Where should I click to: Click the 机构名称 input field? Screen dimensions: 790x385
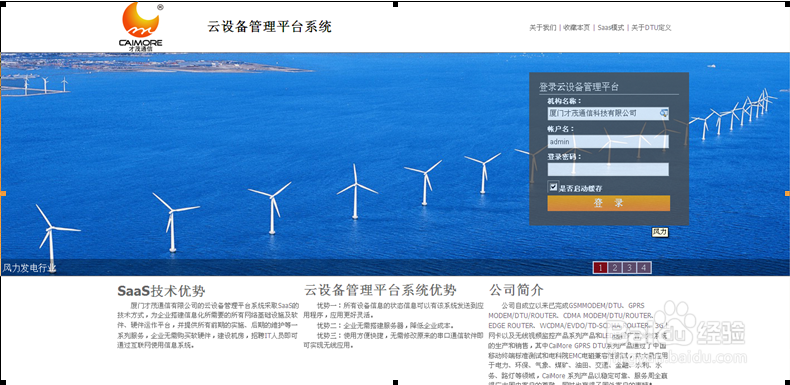[x=608, y=113]
